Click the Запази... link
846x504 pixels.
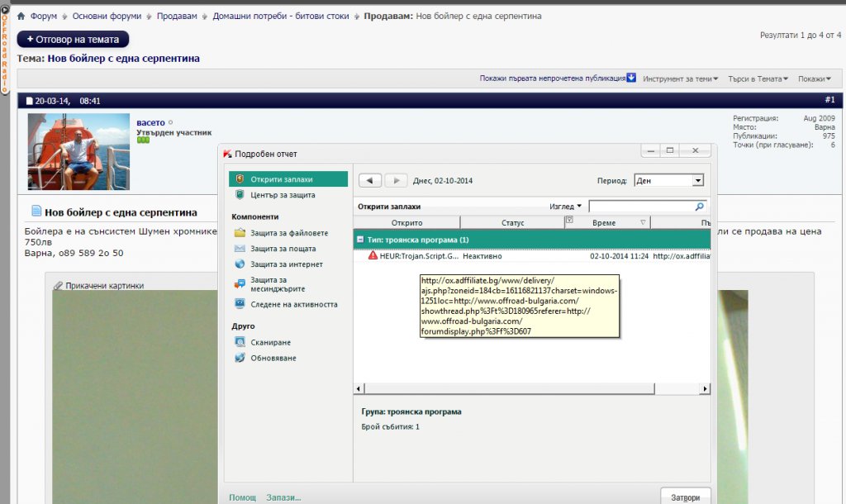click(x=283, y=497)
